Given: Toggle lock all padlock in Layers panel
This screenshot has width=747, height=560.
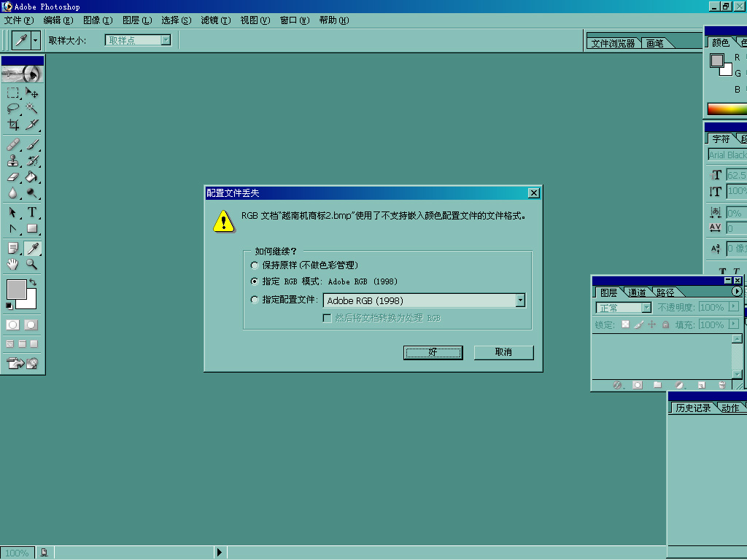Looking at the screenshot, I should click(665, 324).
